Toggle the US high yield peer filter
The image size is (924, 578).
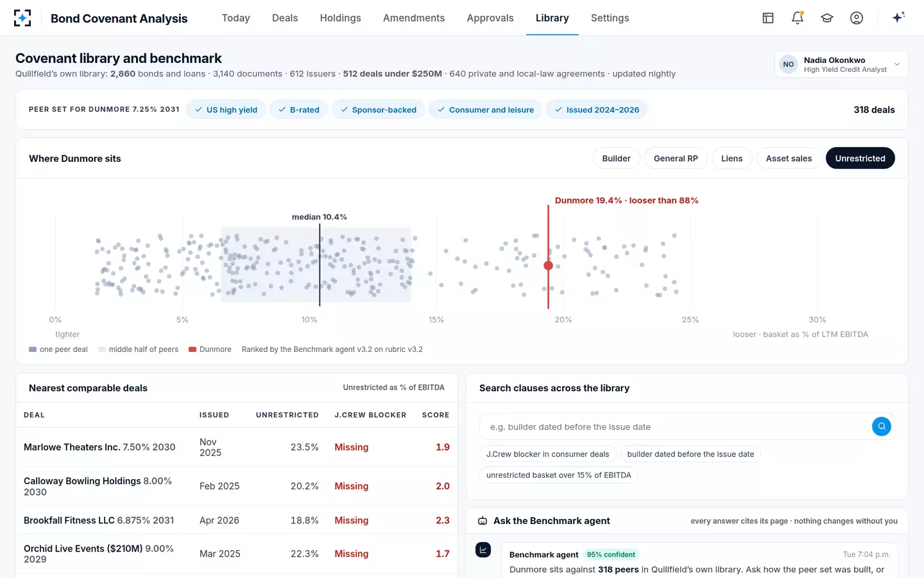(226, 110)
